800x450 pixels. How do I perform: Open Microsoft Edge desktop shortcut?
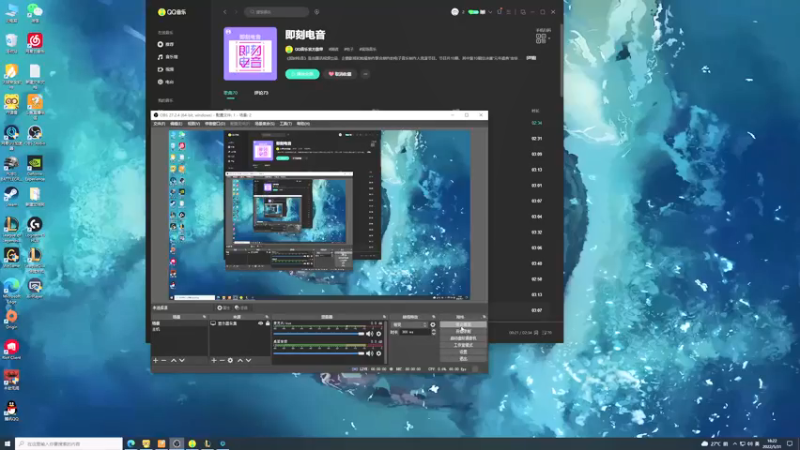tap(11, 290)
